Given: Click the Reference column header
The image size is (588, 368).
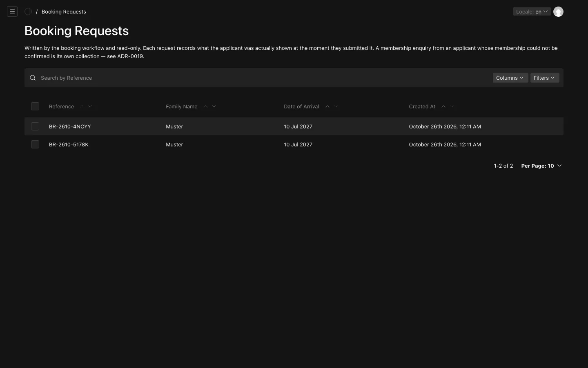Looking at the screenshot, I should click(x=61, y=106).
